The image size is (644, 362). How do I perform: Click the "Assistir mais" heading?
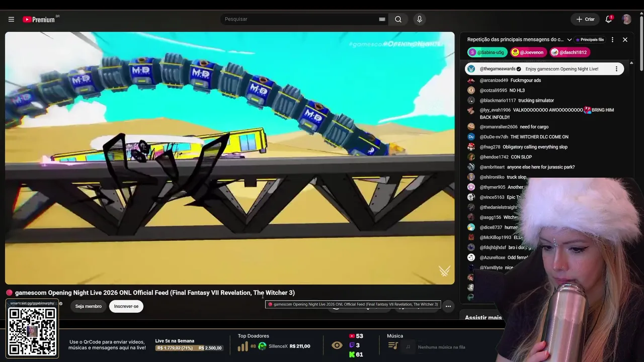(x=484, y=318)
